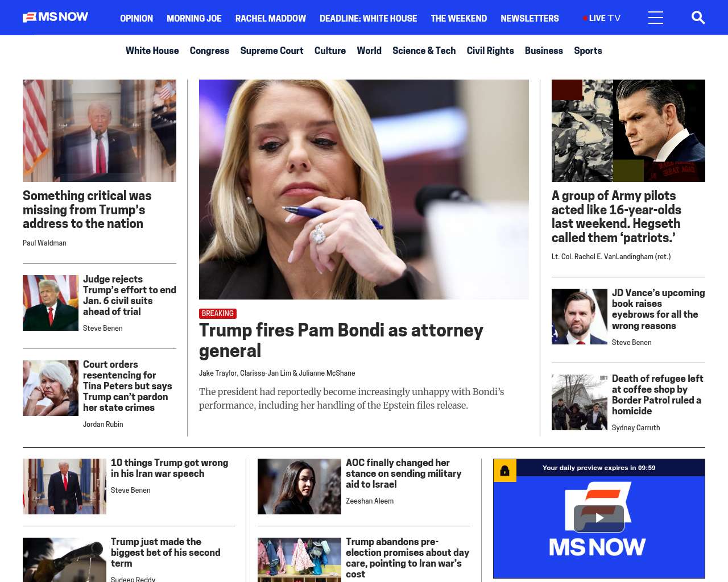
Task: Open search with the magnifier icon
Action: [x=698, y=18]
